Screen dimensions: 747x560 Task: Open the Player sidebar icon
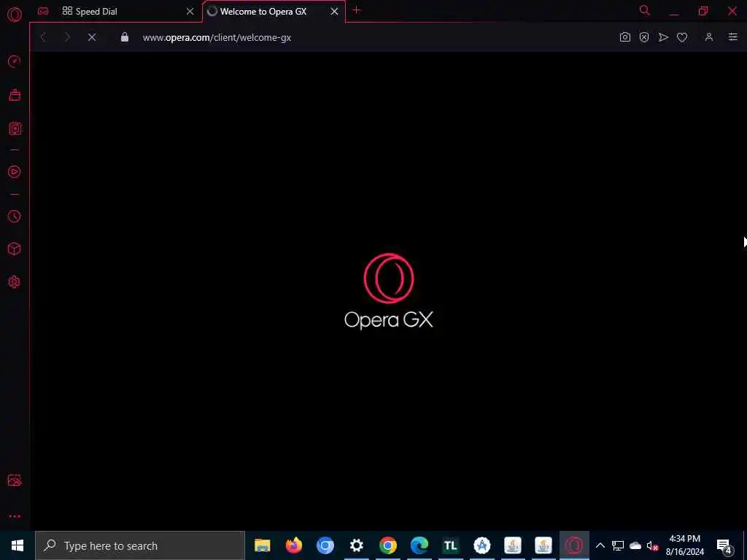pos(15,172)
